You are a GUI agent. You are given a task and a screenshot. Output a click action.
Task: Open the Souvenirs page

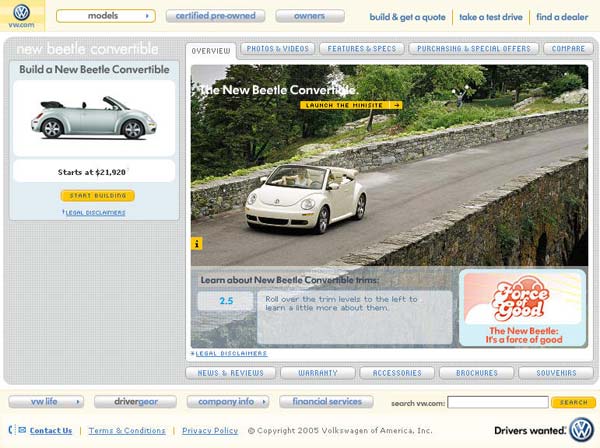556,373
